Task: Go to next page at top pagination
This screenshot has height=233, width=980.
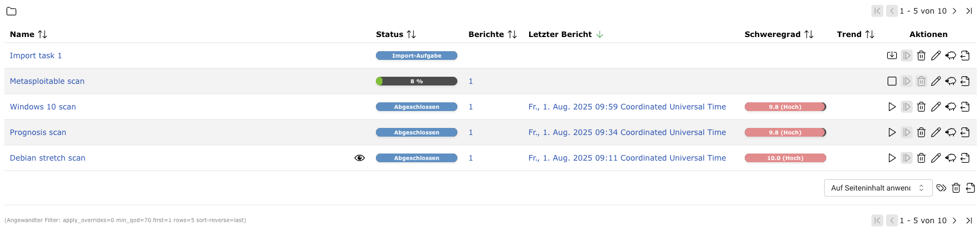Action: 954,11
